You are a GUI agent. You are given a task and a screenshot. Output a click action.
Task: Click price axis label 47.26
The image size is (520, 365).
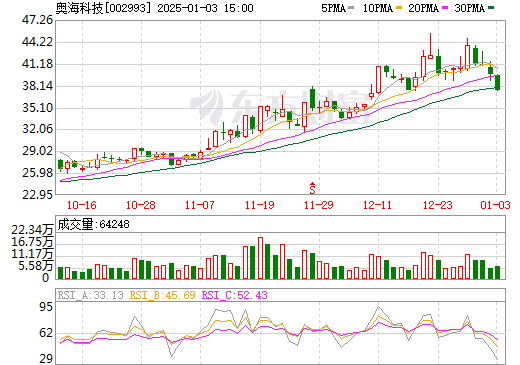37,20
